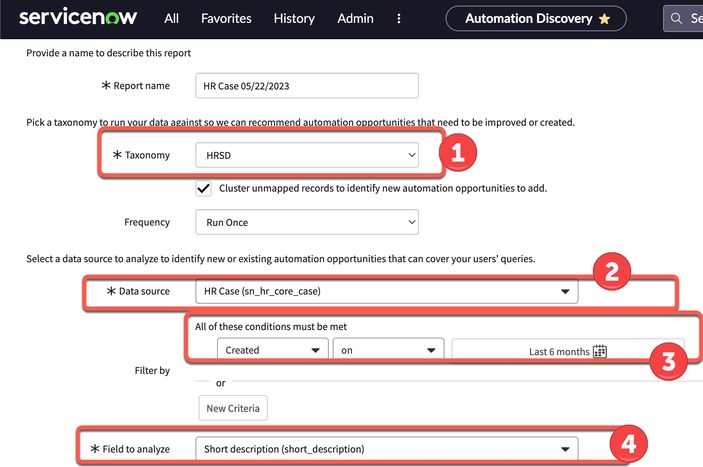Open the Taxonomy dropdown showing HRSD
Viewport: 703px width, 467px height.
[307, 155]
